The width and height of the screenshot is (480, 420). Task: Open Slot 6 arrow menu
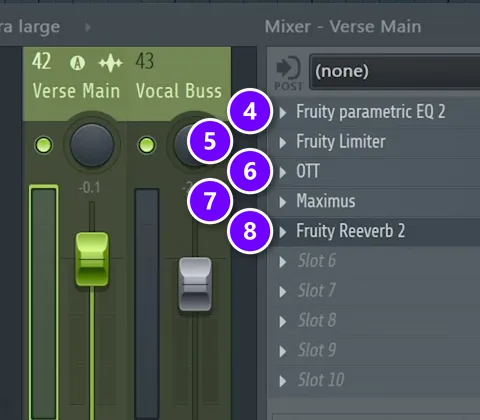[283, 262]
